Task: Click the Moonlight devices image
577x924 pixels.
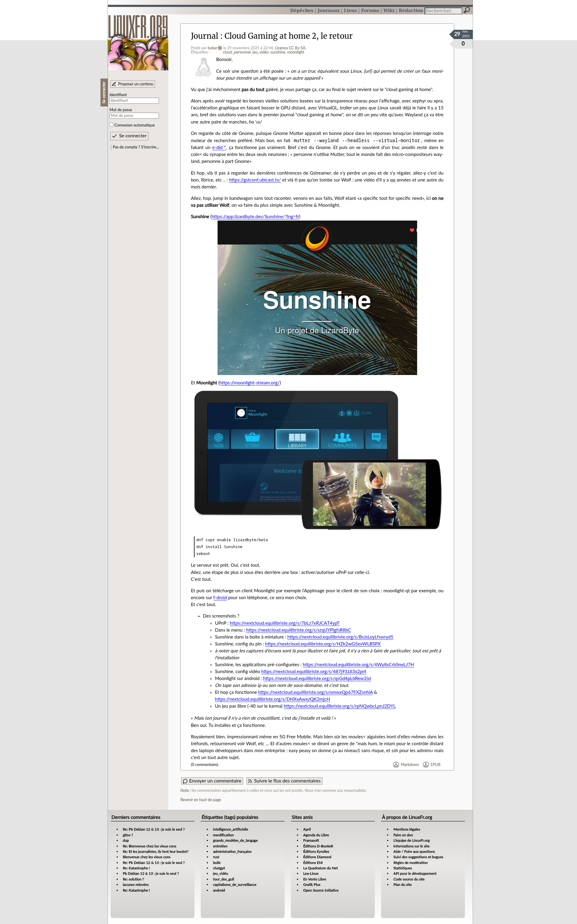Action: pos(317,459)
